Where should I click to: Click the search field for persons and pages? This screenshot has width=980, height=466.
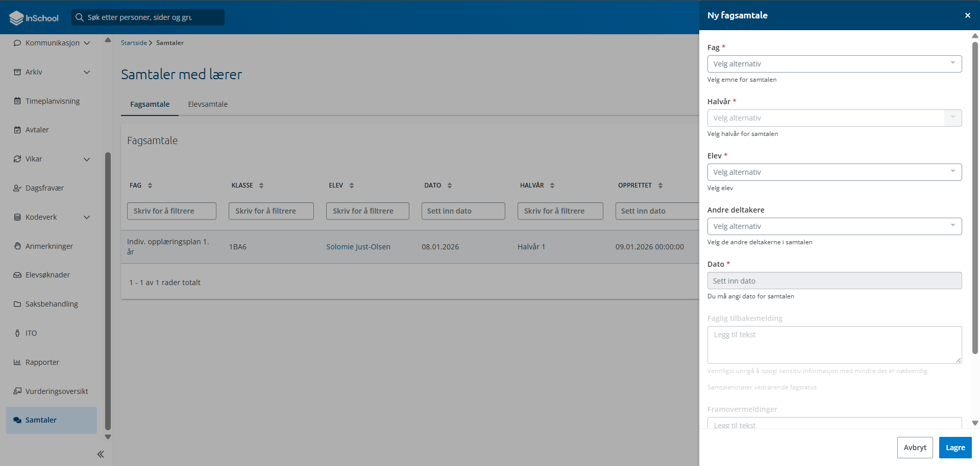click(x=148, y=17)
